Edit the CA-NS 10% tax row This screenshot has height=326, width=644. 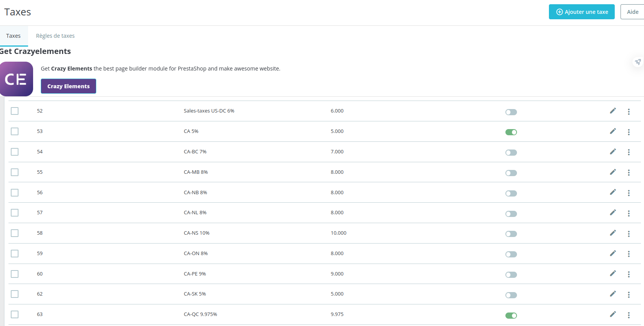pos(613,233)
